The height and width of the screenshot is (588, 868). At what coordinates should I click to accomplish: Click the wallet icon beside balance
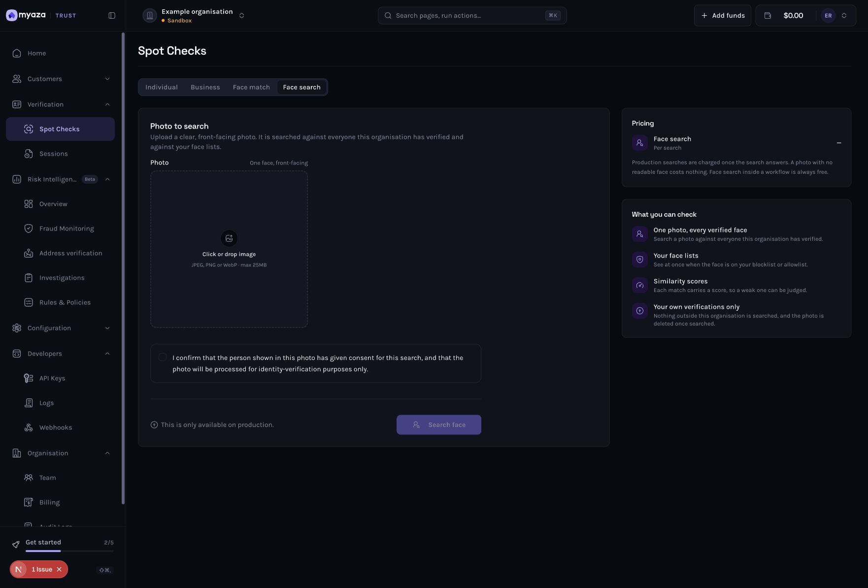(768, 16)
